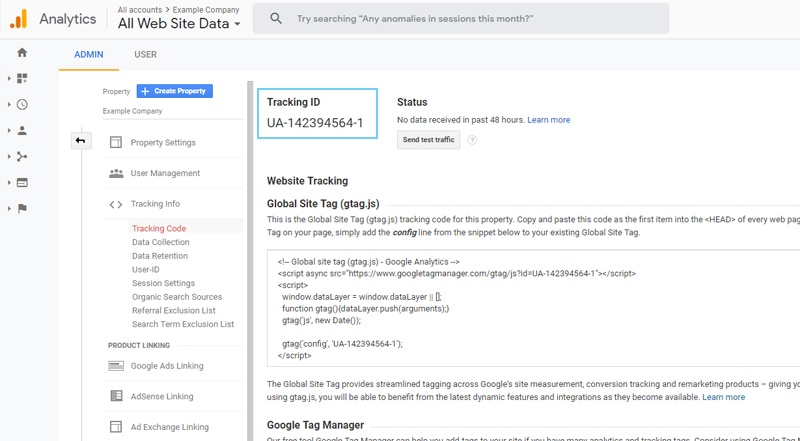This screenshot has height=441, width=800.
Task: Open Acquisition branching icon in sidebar
Action: tap(22, 156)
